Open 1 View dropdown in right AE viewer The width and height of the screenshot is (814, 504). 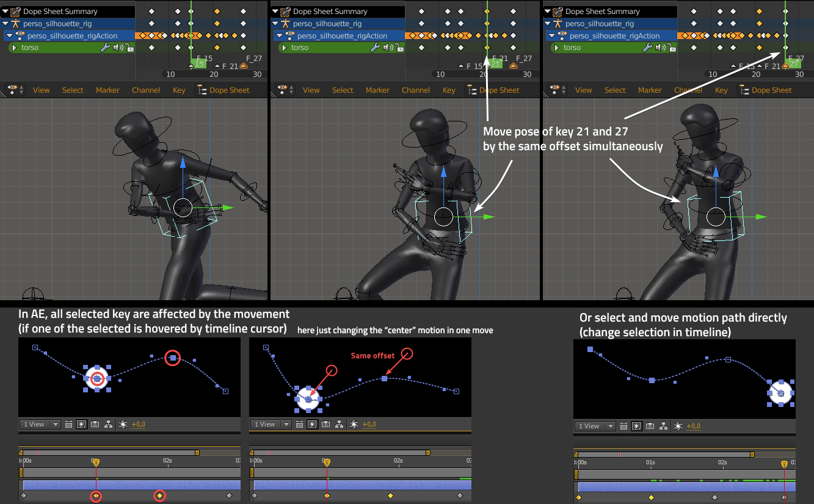(x=595, y=427)
